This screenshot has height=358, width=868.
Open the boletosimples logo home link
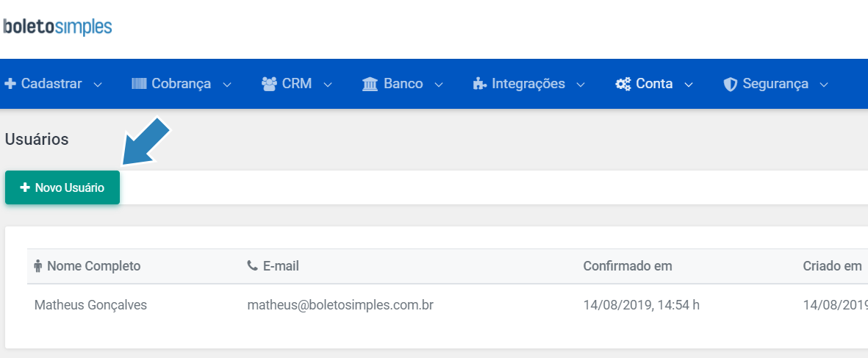click(x=57, y=26)
